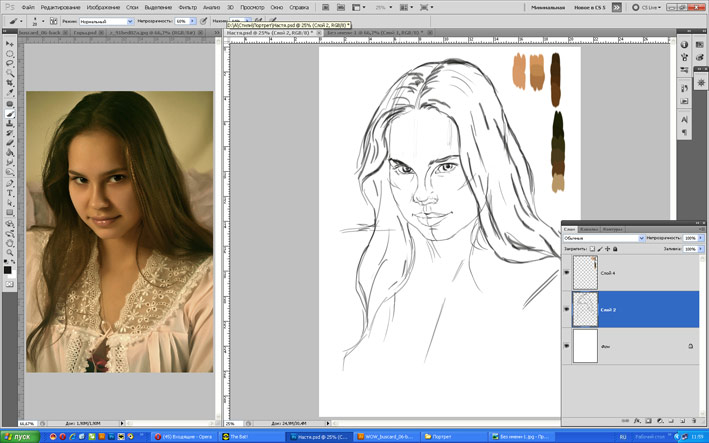This screenshot has height=443, width=709.
Task: Open the Фильтр menu
Action: click(x=187, y=7)
